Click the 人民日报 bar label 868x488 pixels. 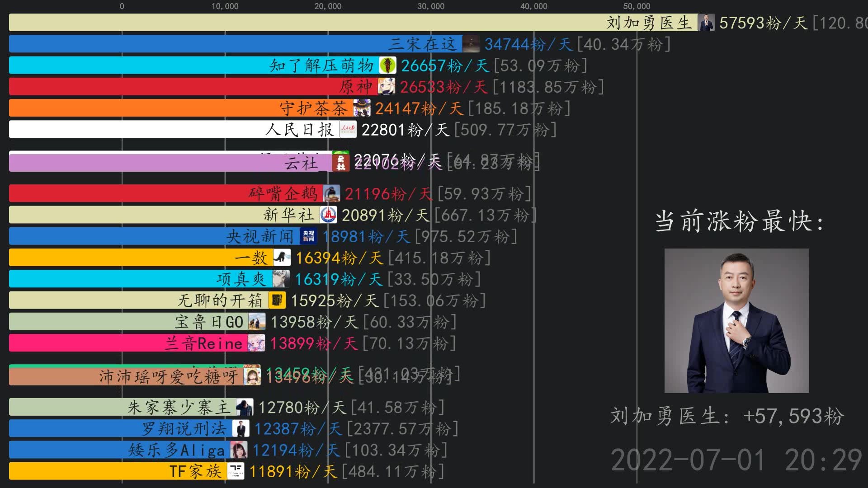[299, 130]
